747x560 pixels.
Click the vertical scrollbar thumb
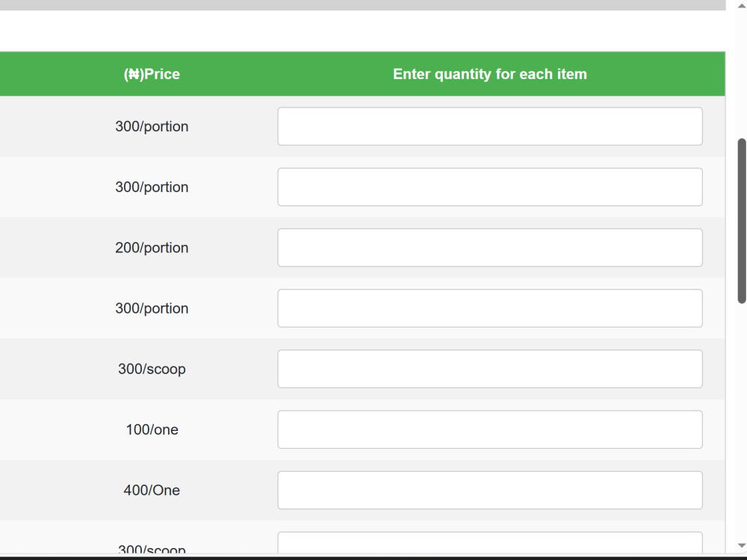pos(741,221)
